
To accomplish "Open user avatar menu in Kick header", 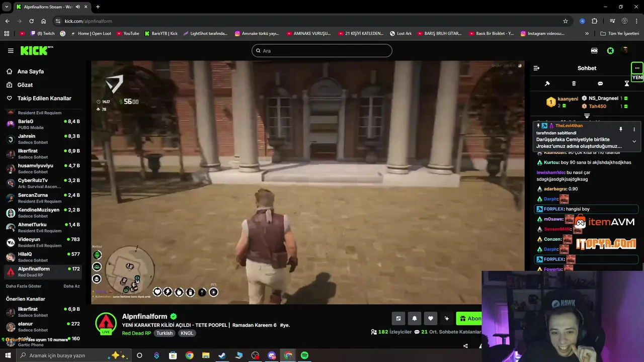I will tap(625, 50).
